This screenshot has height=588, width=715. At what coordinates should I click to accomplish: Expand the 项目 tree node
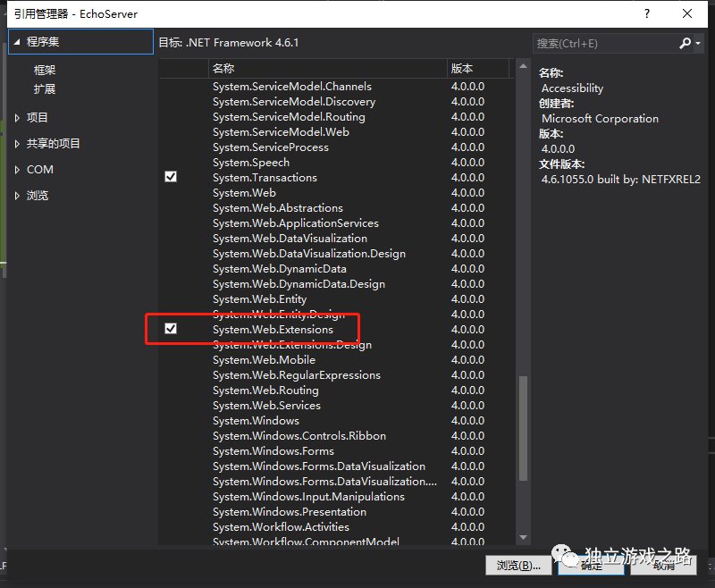(x=18, y=118)
